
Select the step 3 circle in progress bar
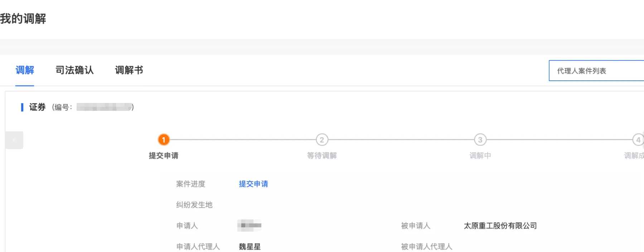pos(480,140)
